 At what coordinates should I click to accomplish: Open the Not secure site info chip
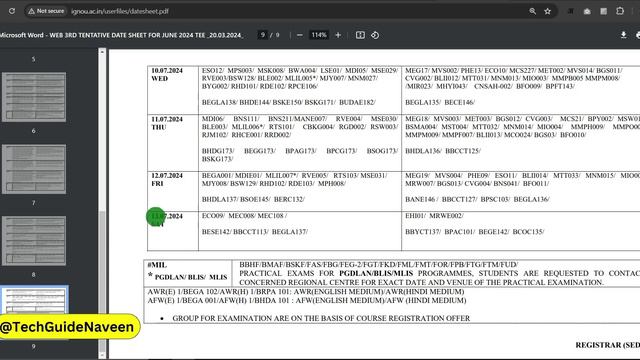(46, 11)
